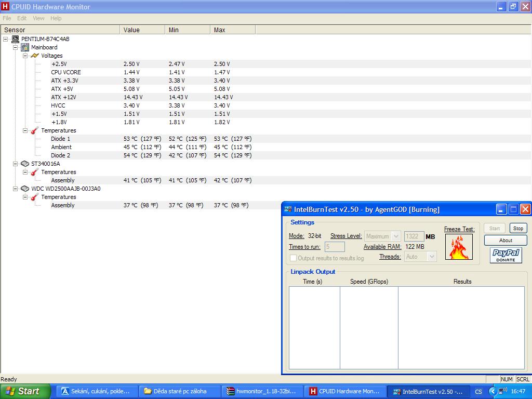Click the PayPal Donate image button

506,255
